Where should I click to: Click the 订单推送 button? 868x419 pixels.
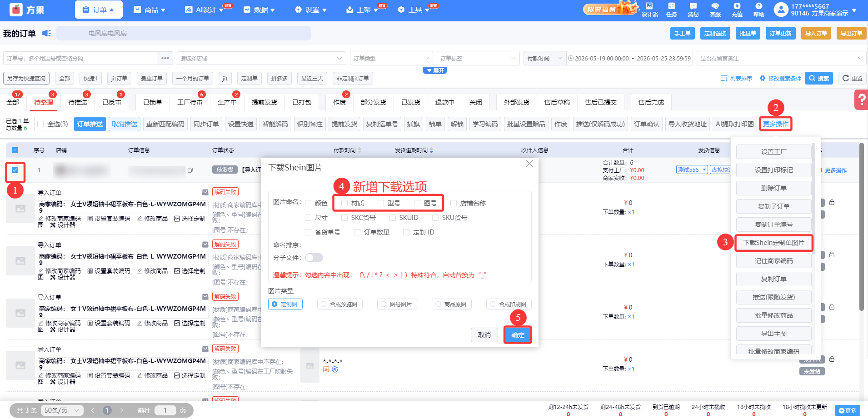90,124
